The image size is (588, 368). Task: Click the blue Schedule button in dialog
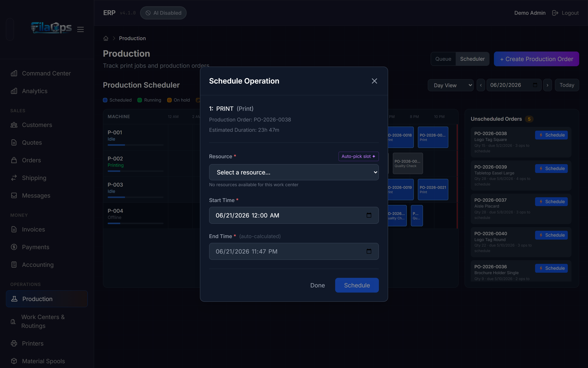click(x=357, y=285)
